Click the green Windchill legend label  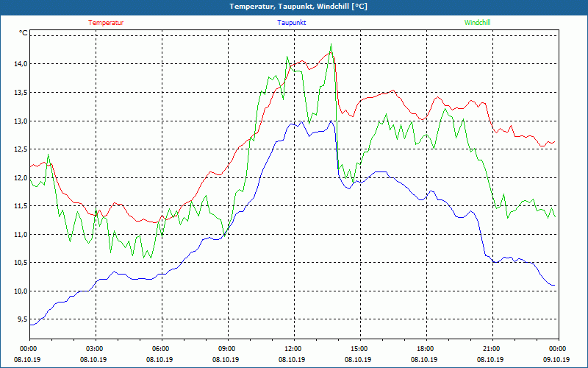click(477, 23)
